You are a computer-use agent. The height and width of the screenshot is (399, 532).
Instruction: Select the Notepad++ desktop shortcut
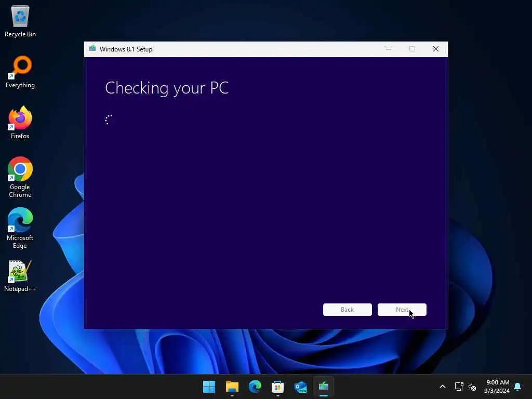click(20, 276)
